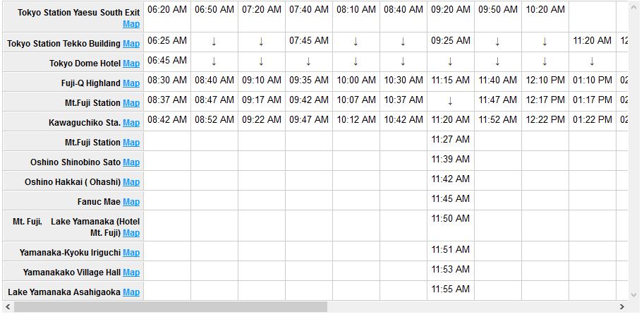Click the horizontal scrollbar left arrow
The image size is (644, 317).
click(8, 306)
